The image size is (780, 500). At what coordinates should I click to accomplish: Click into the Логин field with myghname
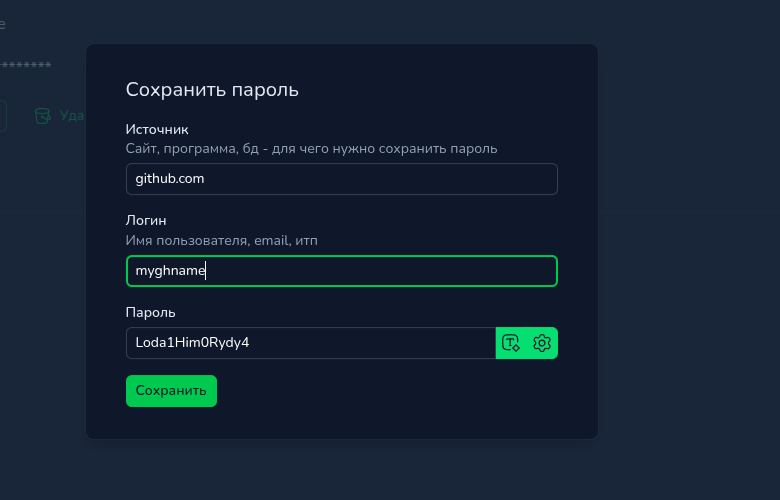[x=341, y=271]
